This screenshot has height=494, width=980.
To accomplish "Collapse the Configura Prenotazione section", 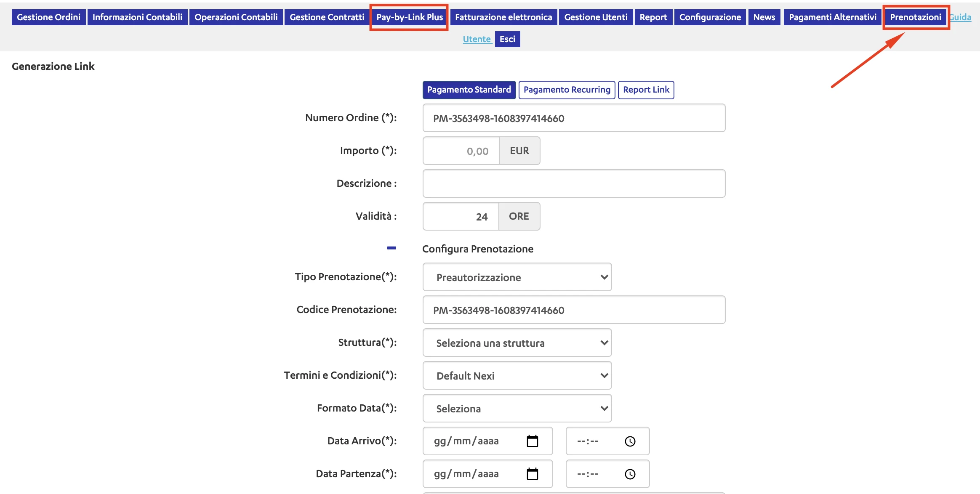I will [x=391, y=248].
